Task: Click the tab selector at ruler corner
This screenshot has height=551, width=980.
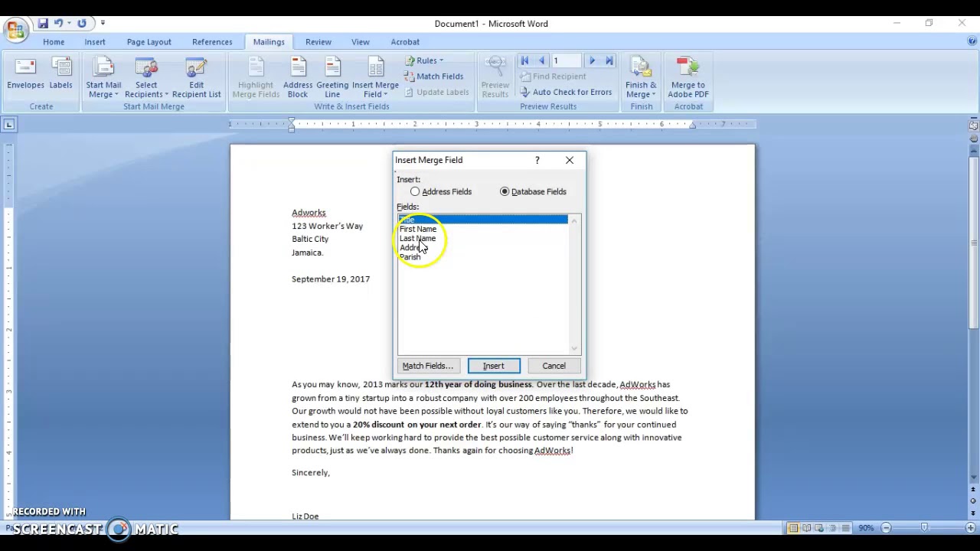Action: tap(8, 123)
